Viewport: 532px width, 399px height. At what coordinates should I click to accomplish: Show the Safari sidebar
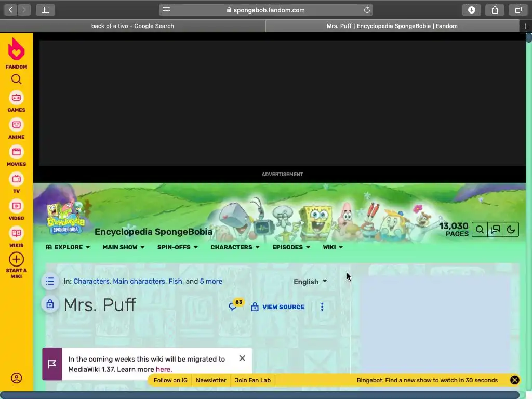[x=46, y=10]
